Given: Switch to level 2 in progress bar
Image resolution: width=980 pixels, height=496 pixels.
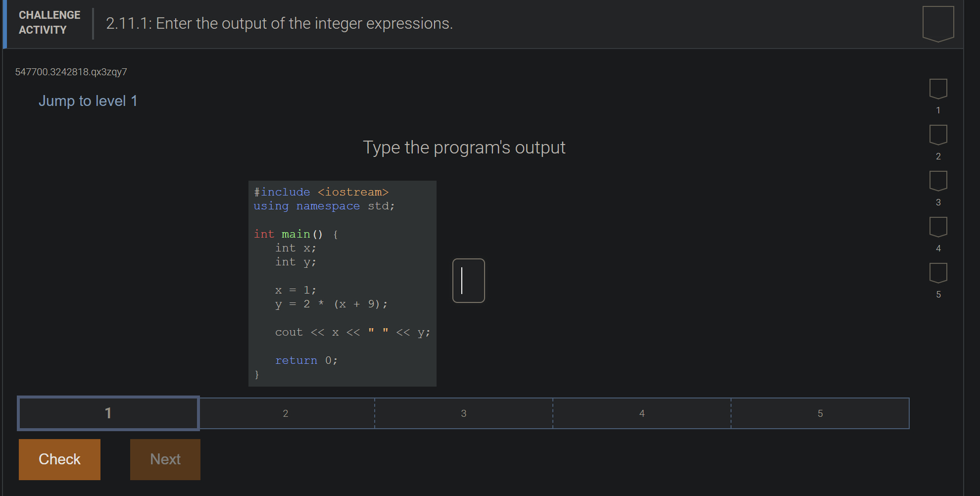Looking at the screenshot, I should pos(286,413).
